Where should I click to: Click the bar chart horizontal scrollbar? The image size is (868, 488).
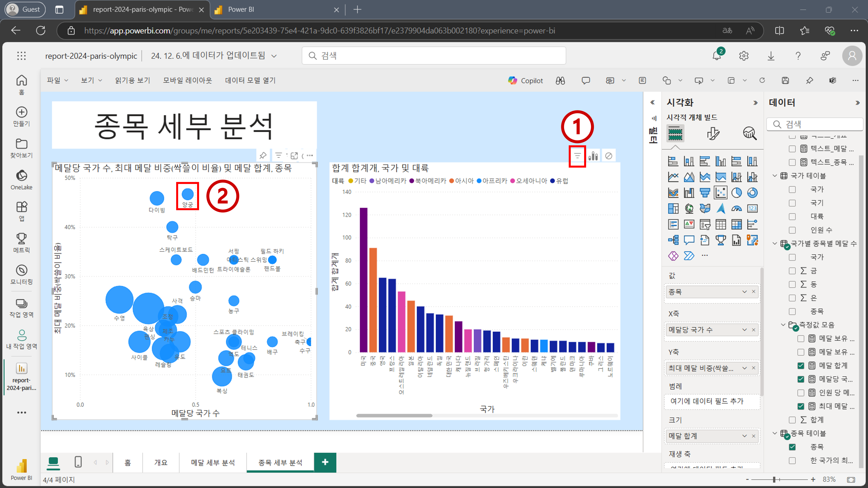pyautogui.click(x=394, y=416)
